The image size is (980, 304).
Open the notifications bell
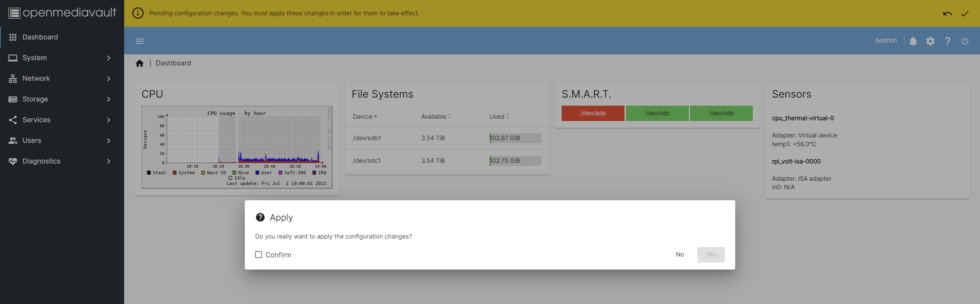[x=913, y=41]
